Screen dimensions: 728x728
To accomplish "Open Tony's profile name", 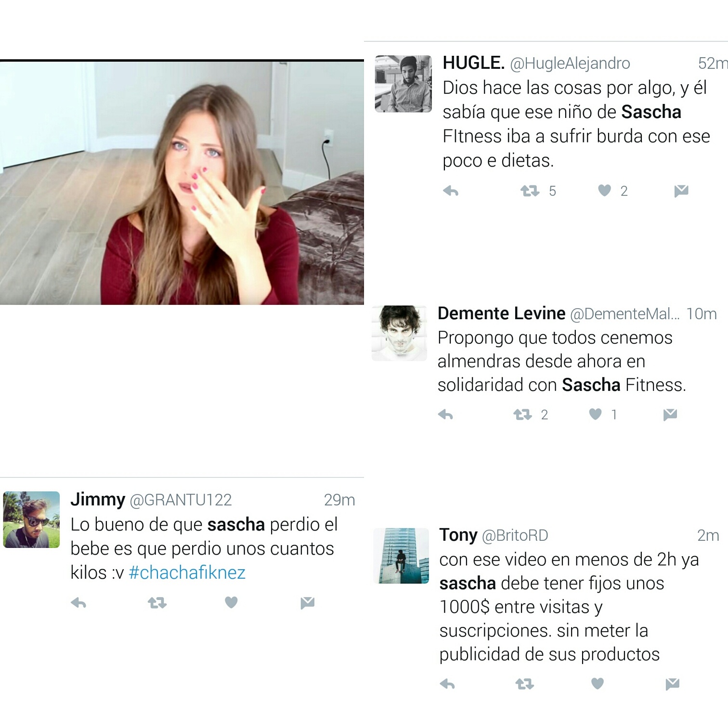I will (458, 535).
